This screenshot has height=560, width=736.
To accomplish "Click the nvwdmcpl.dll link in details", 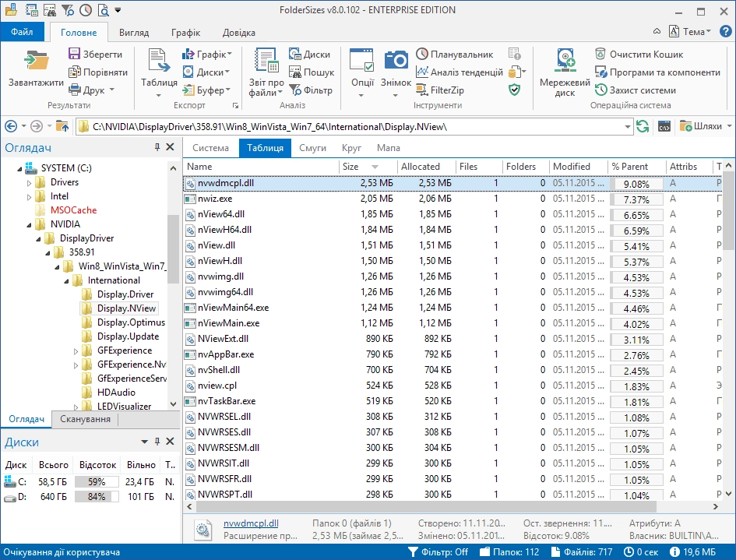I will [x=251, y=523].
